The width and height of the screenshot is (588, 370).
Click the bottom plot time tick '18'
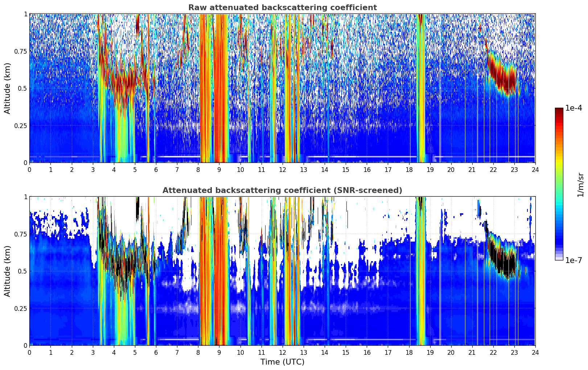click(x=409, y=353)
